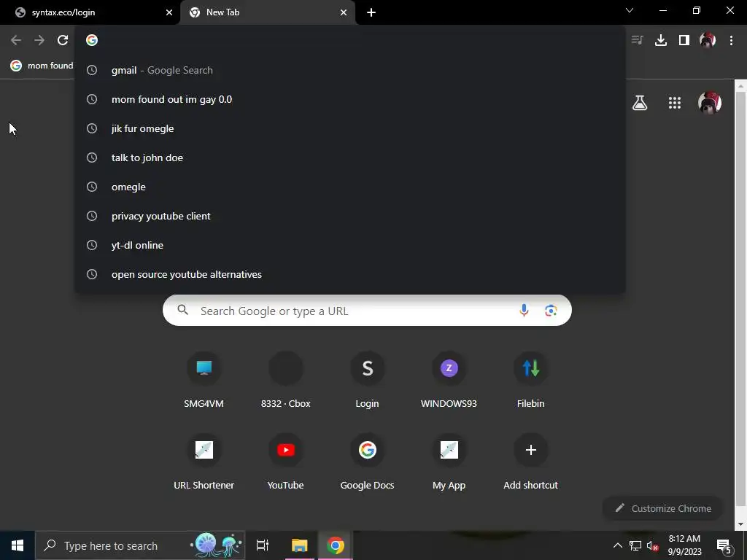
Task: Open the 8332 · Cbox shortcut
Action: [x=285, y=380]
